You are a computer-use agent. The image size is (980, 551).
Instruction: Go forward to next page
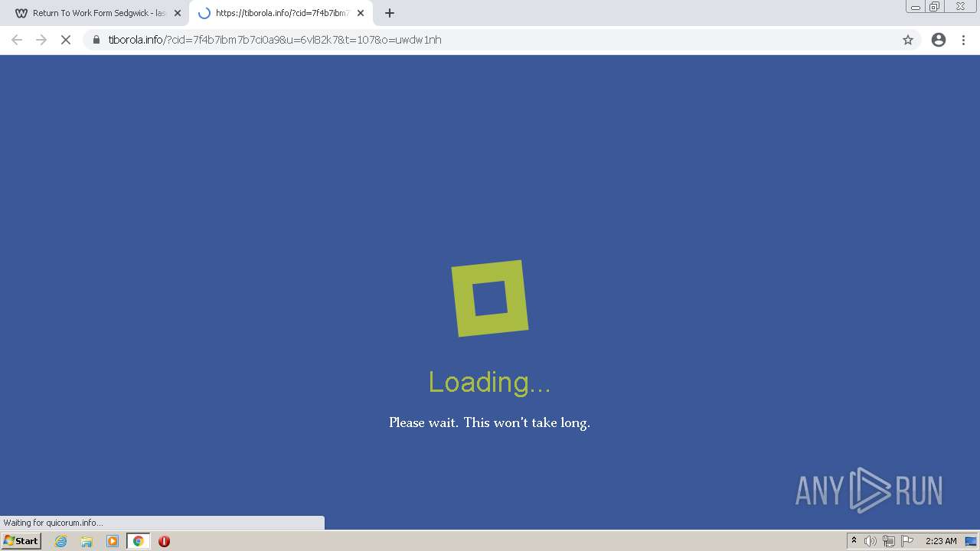(x=41, y=40)
